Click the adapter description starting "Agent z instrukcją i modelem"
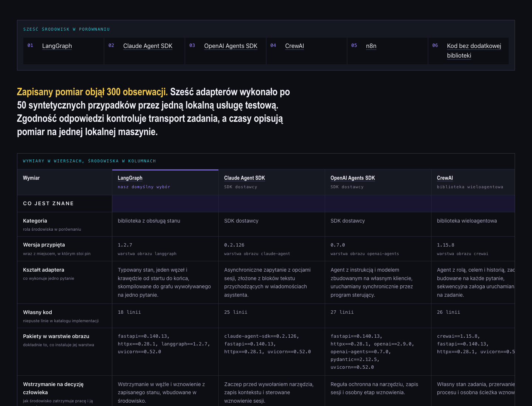The width and height of the screenshot is (532, 406). click(x=372, y=282)
